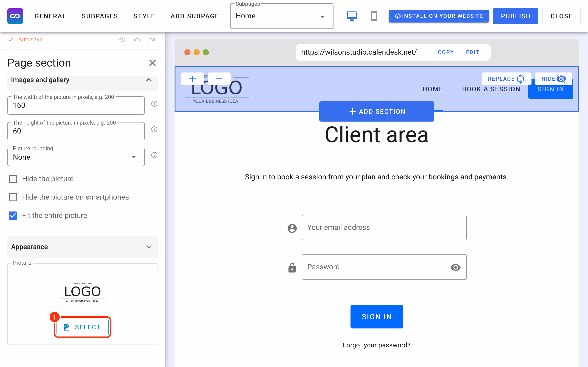
Task: Click the PUBLISH button
Action: (516, 16)
